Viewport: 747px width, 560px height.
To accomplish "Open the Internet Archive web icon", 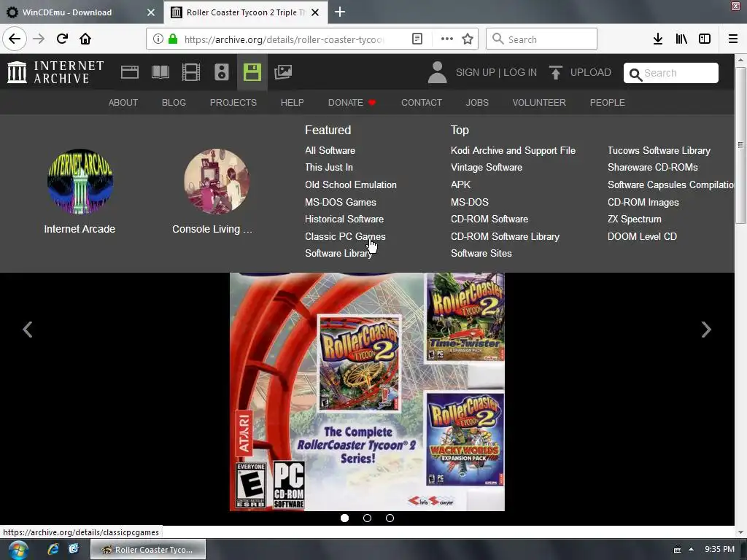I will (x=130, y=72).
